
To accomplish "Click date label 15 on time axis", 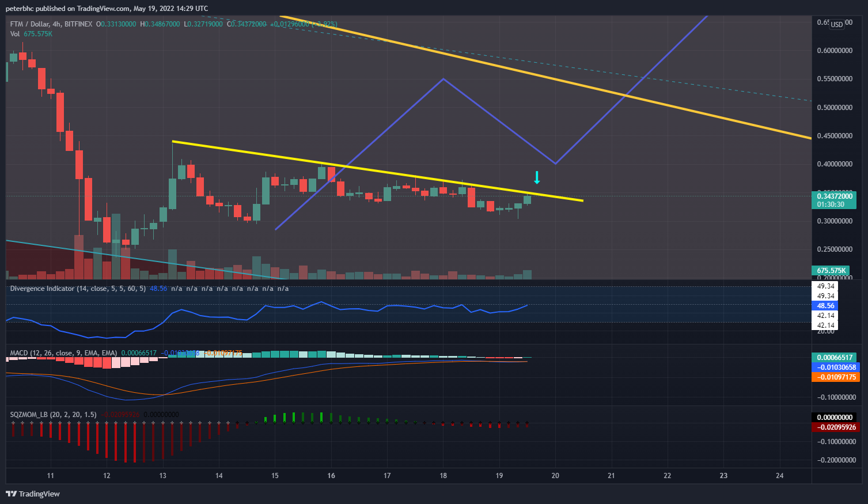I will point(275,476).
